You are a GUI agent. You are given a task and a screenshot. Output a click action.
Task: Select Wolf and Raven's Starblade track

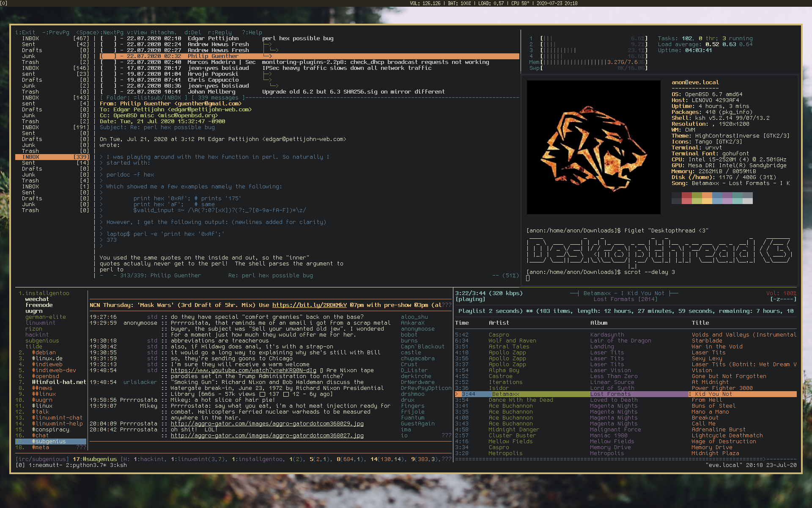pyautogui.click(x=626, y=340)
